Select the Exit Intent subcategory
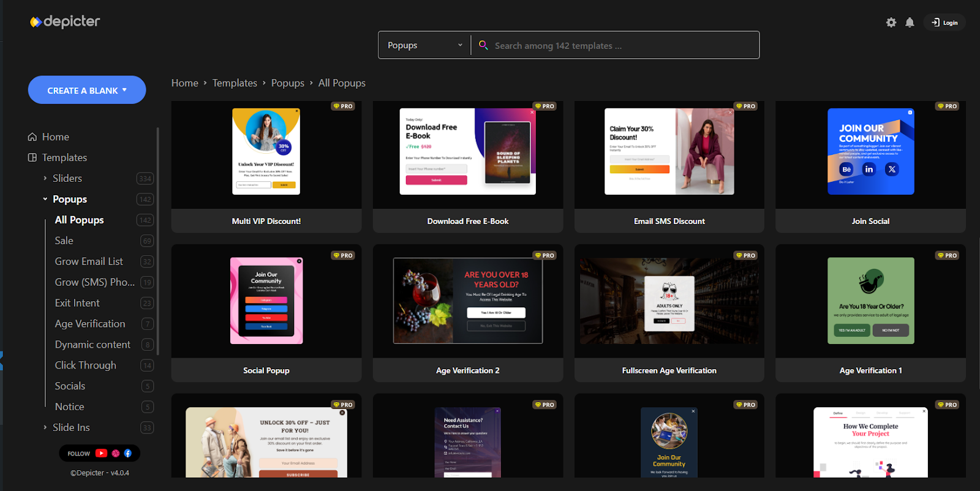Image resolution: width=980 pixels, height=491 pixels. 77,303
